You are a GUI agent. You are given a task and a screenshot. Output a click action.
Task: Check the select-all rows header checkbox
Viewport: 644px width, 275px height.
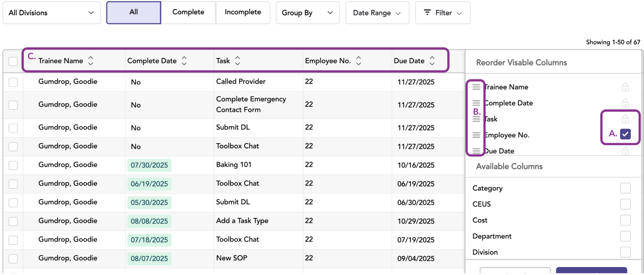13,61
